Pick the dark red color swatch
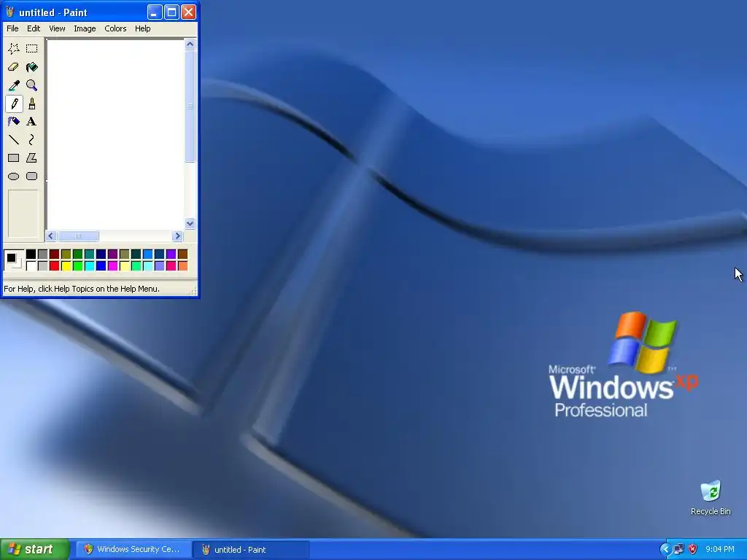The width and height of the screenshot is (747, 560). [54, 254]
